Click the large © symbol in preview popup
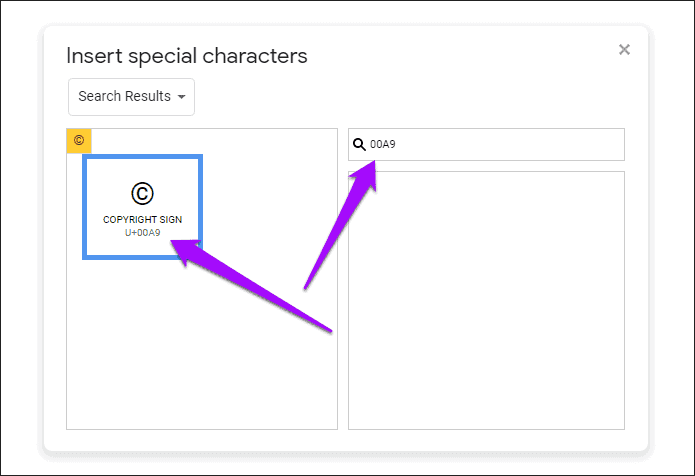 [142, 194]
